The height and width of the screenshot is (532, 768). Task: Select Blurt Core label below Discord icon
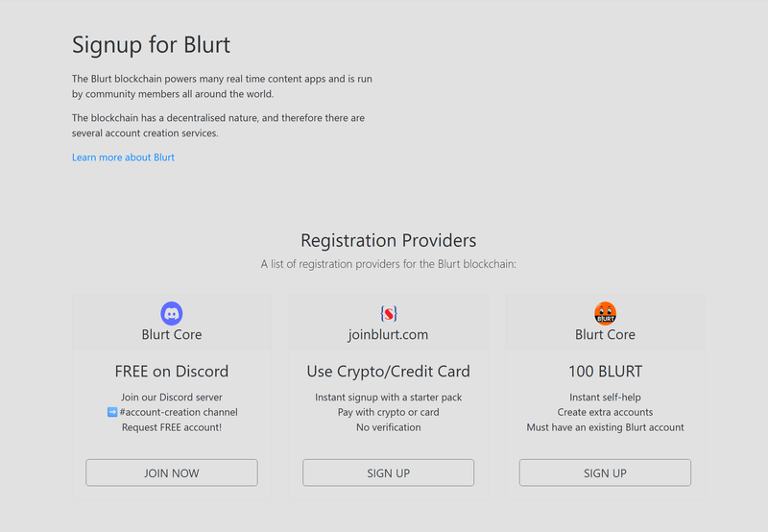click(x=172, y=335)
